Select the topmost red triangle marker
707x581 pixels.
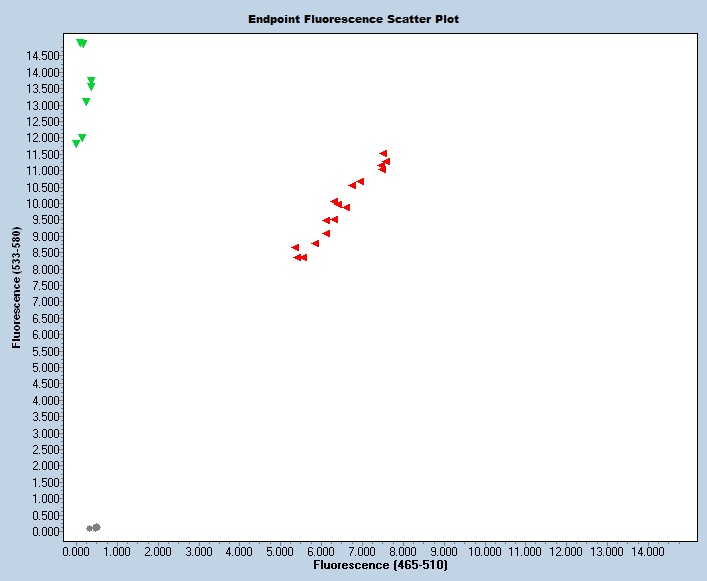tap(383, 154)
